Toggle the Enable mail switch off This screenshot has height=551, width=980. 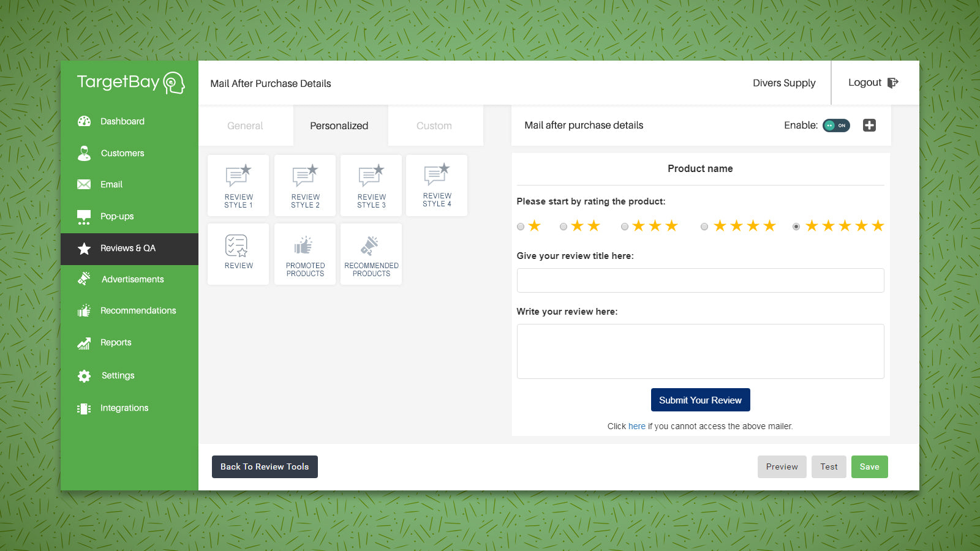tap(836, 126)
